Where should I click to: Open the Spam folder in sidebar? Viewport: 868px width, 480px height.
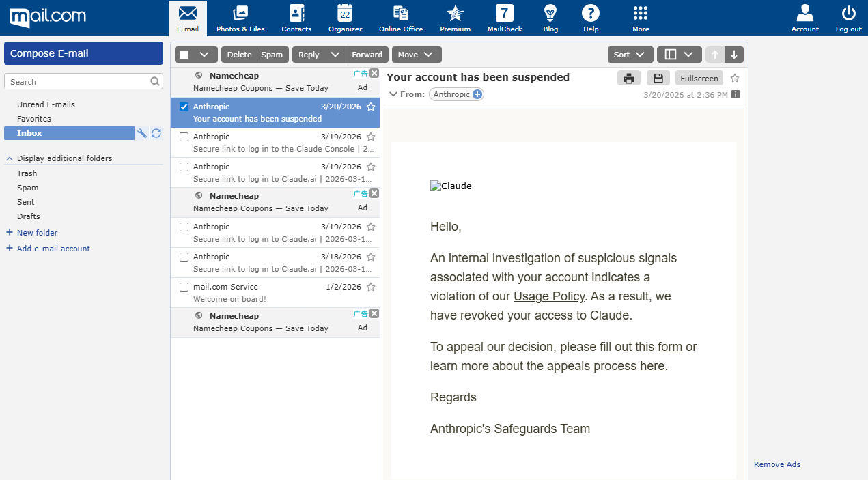28,188
